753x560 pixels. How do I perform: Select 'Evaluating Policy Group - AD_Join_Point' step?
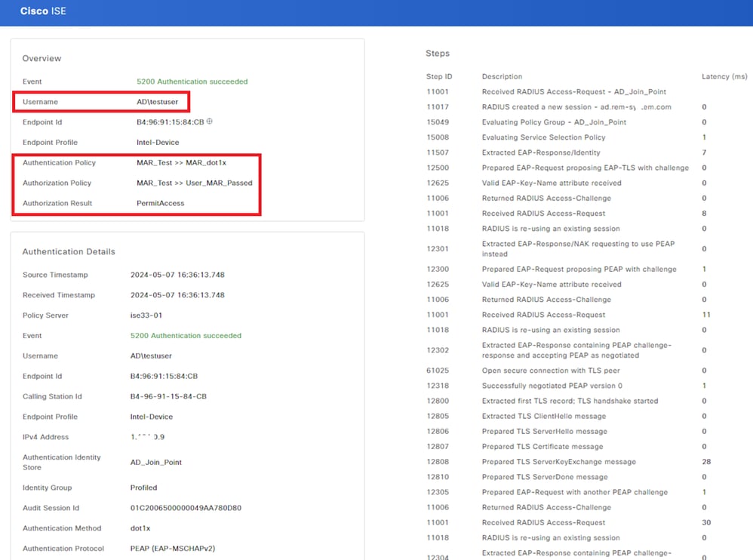pyautogui.click(x=554, y=122)
